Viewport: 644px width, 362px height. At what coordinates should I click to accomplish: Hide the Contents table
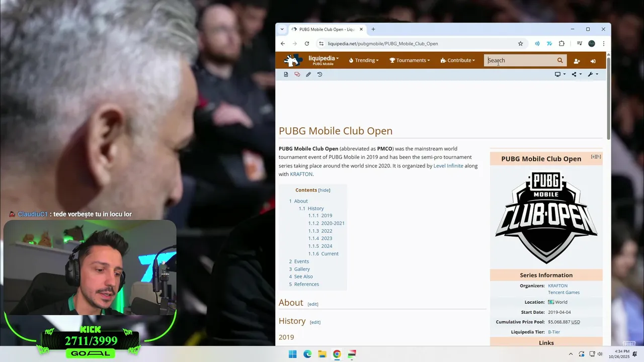pos(325,191)
